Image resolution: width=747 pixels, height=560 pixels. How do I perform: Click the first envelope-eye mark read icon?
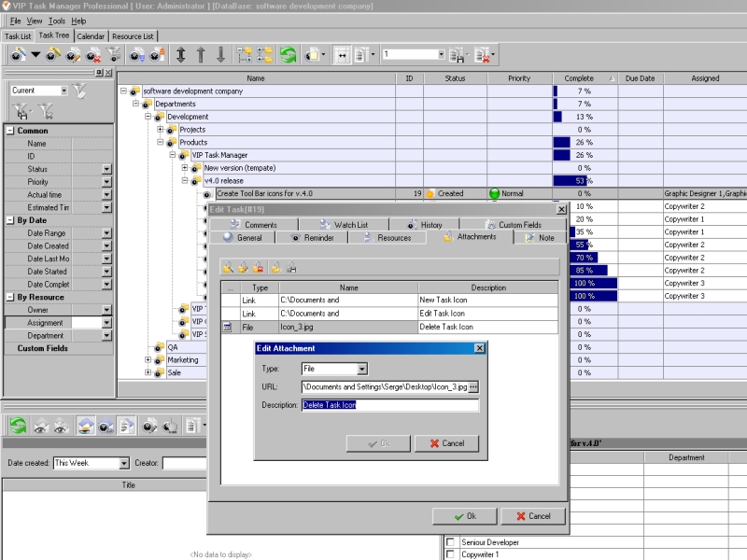(41, 426)
